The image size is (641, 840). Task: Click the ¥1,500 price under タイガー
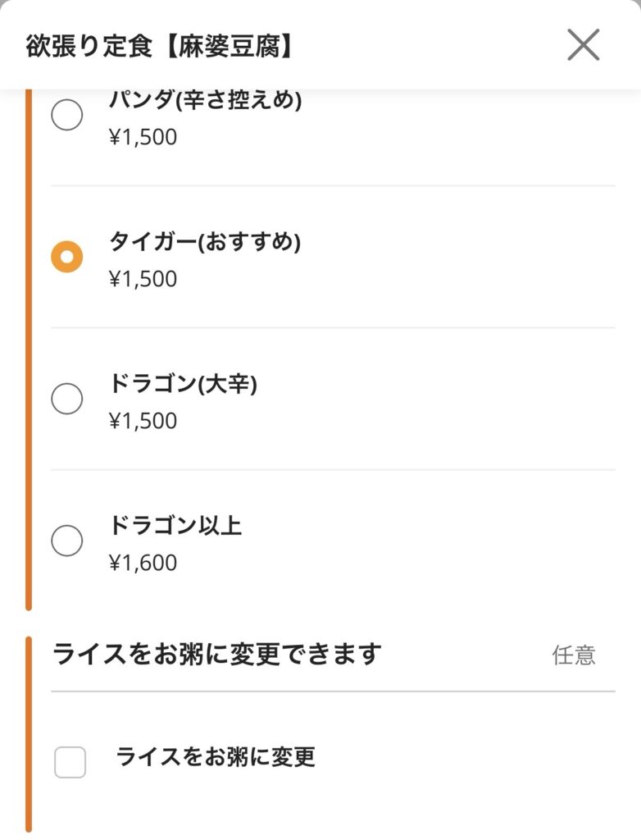click(x=143, y=279)
